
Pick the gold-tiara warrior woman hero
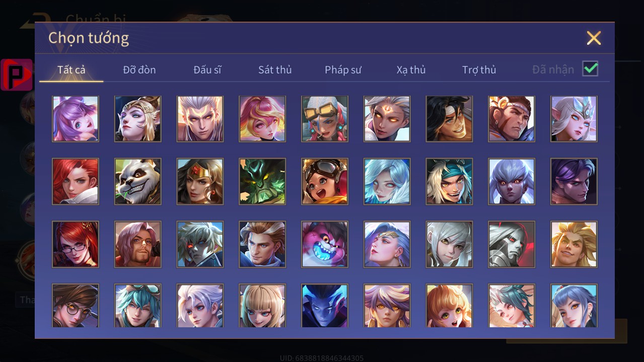(x=200, y=181)
